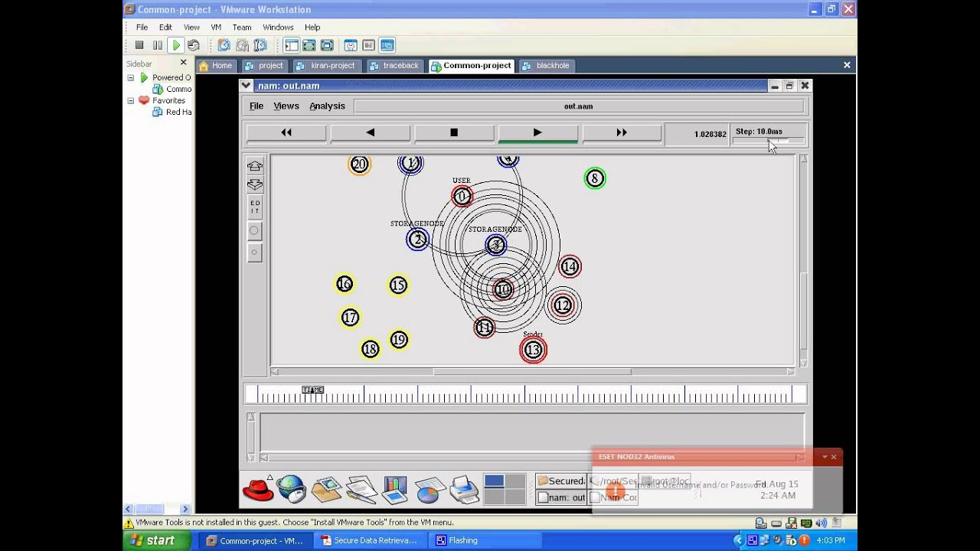Image resolution: width=980 pixels, height=551 pixels.
Task: Switch to quick switch mode icon
Action: click(x=309, y=45)
